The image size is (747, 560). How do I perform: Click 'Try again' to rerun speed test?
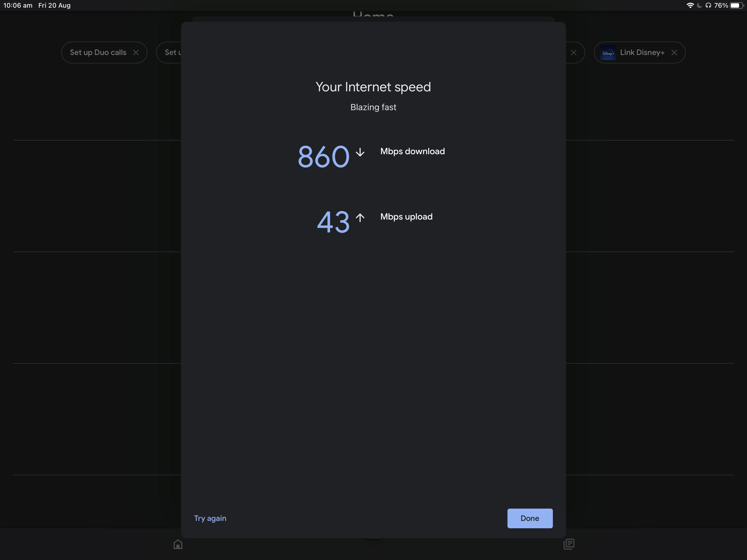[210, 518]
